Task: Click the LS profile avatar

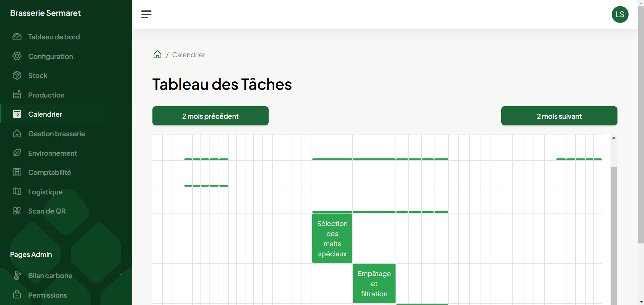Action: [x=620, y=14]
